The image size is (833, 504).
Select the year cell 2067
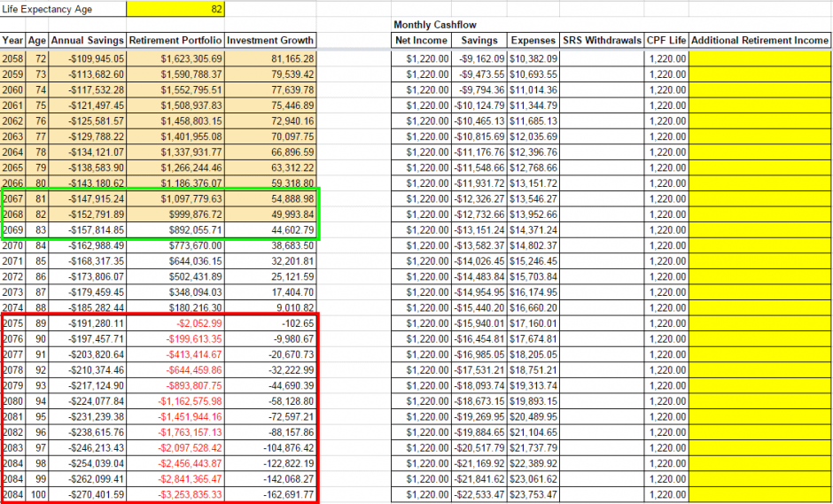(12, 199)
